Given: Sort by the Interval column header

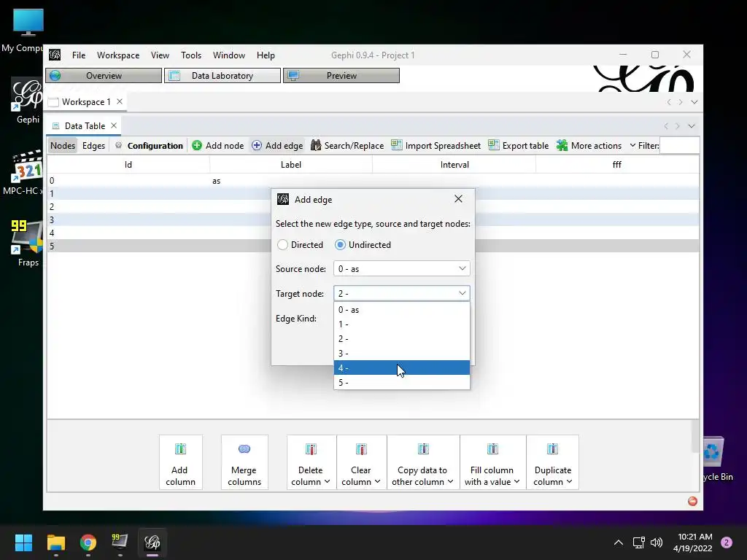Looking at the screenshot, I should [454, 165].
